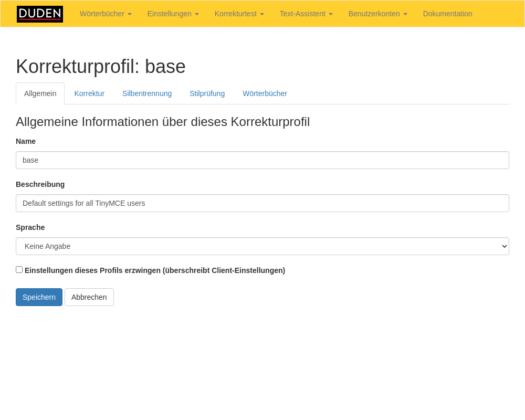
Task: Click the caret arrow beside Wörterbücher in navbar
Action: pos(130,14)
